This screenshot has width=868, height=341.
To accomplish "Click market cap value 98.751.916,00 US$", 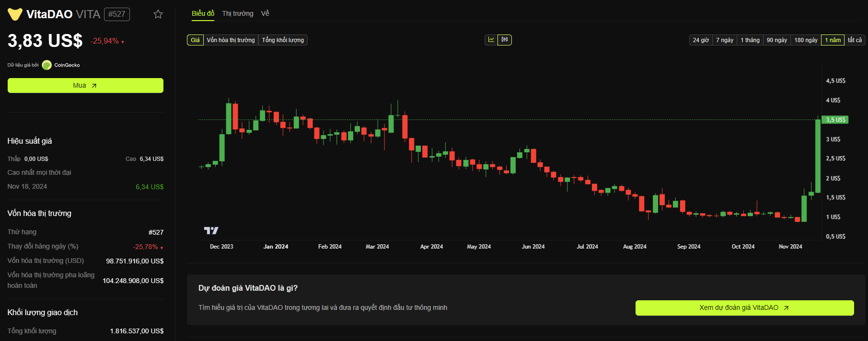I will pyautogui.click(x=135, y=261).
